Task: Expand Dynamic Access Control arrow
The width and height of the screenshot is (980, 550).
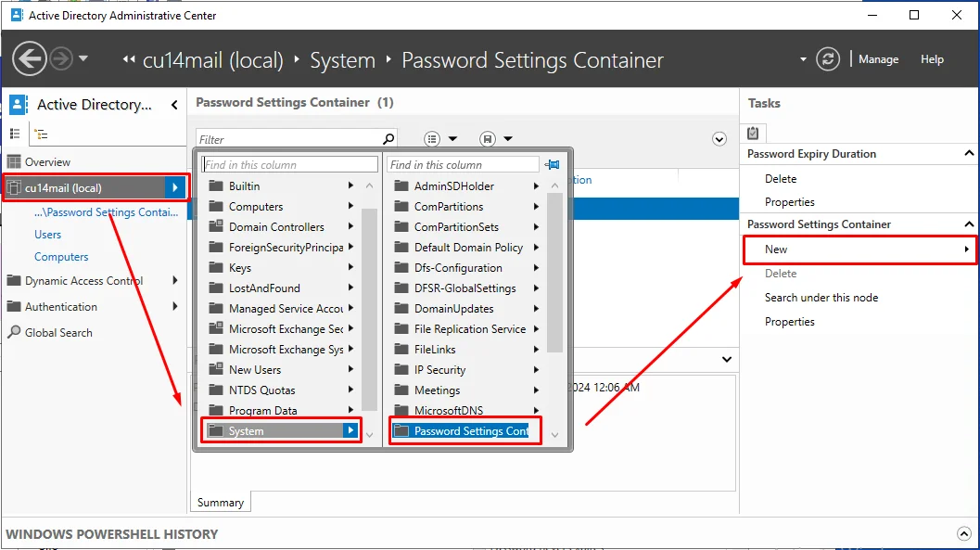Action: (175, 281)
